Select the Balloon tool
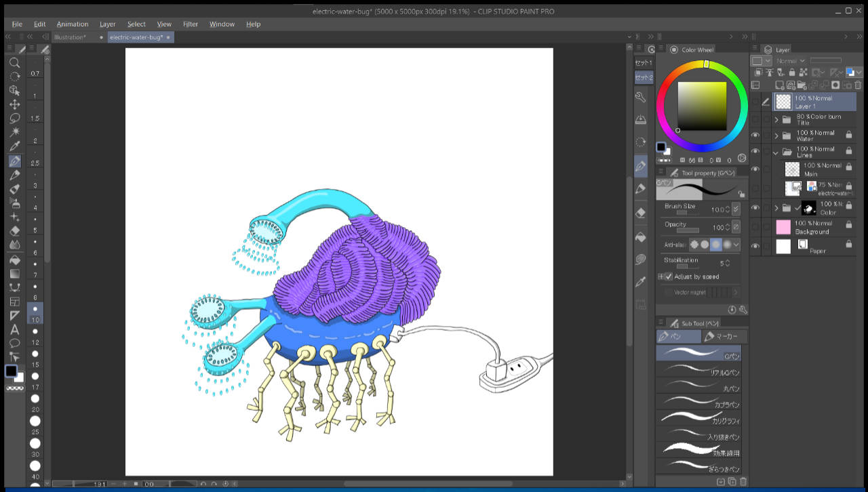868x492 pixels. [x=14, y=343]
